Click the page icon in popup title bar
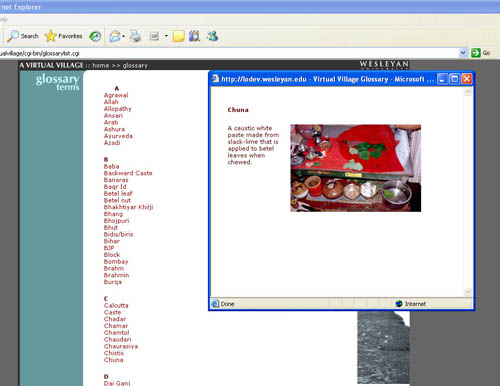Viewport: 500px width, 386px height. (x=216, y=79)
